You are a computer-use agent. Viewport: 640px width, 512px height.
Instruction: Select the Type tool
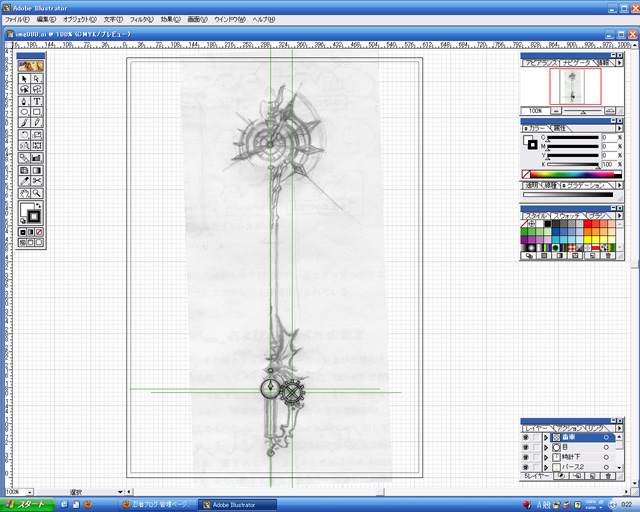(37, 101)
